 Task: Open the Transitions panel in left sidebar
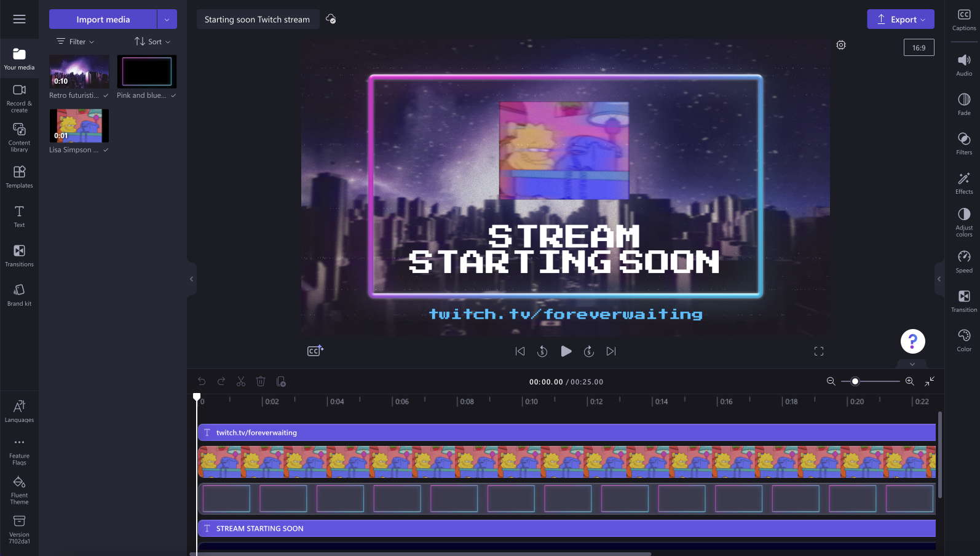click(19, 255)
